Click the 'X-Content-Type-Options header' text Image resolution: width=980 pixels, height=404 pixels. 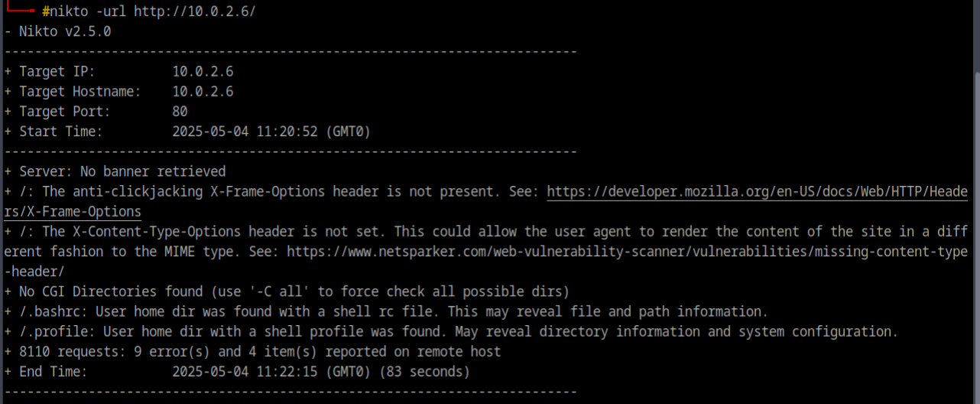(157, 231)
